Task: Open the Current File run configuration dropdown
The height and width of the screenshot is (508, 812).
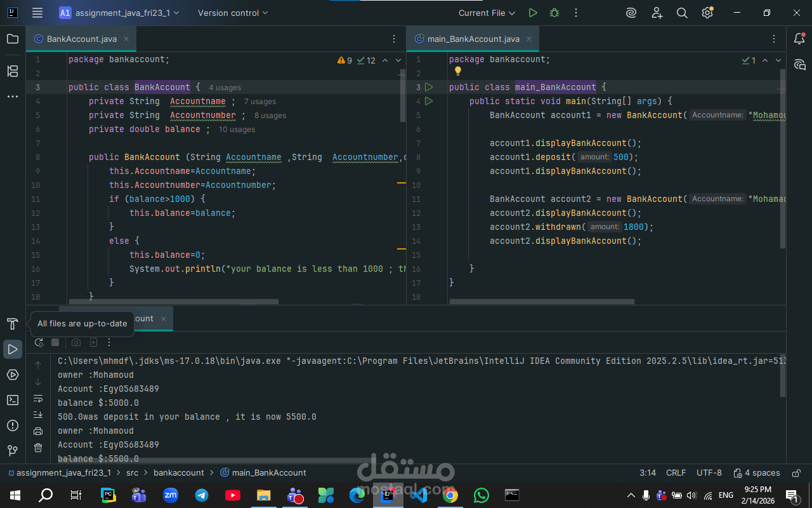Action: click(487, 12)
